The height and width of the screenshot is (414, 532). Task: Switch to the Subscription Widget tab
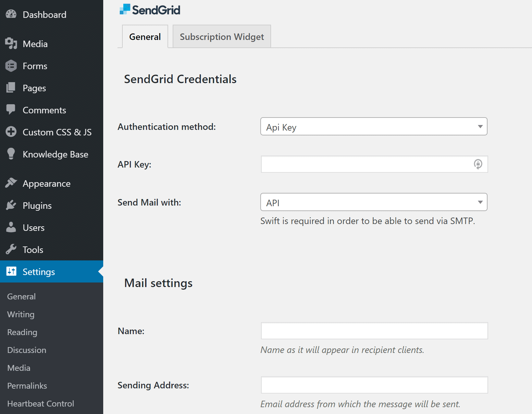point(221,36)
